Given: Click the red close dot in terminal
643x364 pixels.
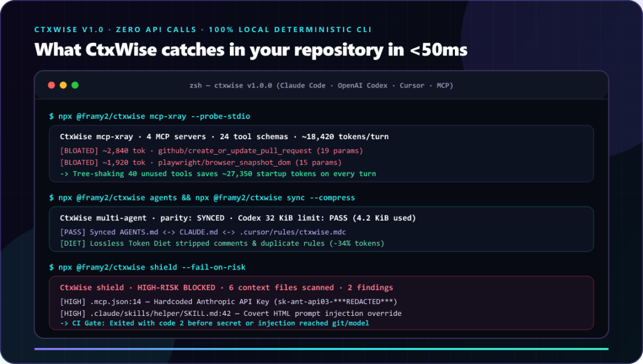Looking at the screenshot, I should coord(51,85).
